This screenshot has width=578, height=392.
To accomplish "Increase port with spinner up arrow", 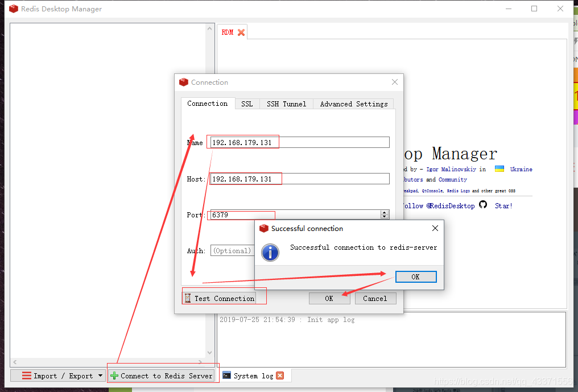I will point(385,212).
